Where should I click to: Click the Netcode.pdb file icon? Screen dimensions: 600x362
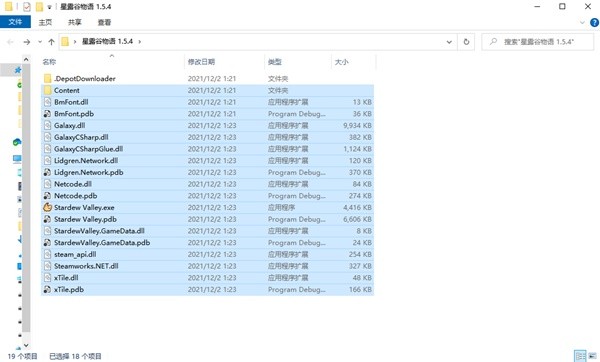47,196
